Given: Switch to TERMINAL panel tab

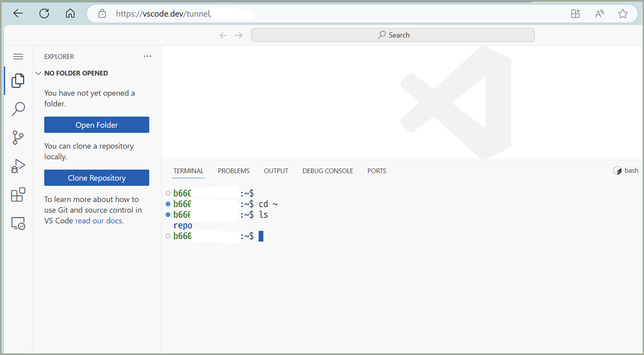Looking at the screenshot, I should pos(189,171).
